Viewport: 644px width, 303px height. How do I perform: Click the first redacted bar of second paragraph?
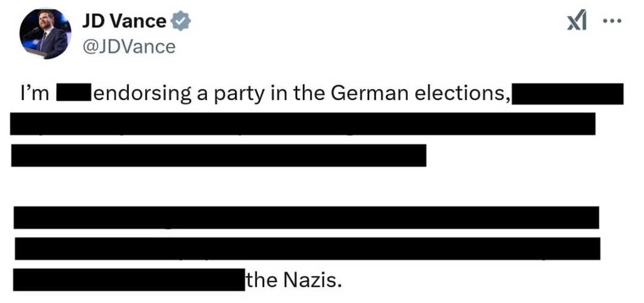(306, 218)
